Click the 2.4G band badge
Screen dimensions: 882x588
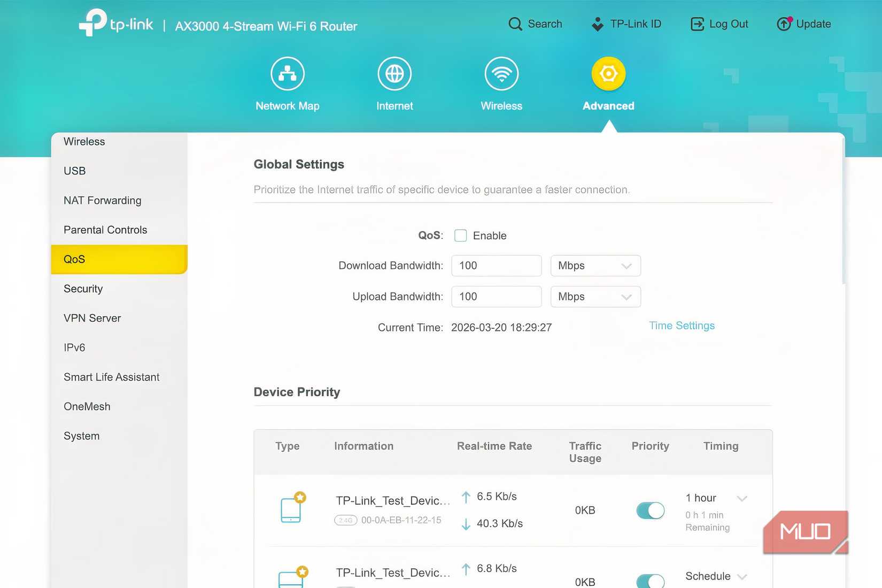pyautogui.click(x=345, y=520)
